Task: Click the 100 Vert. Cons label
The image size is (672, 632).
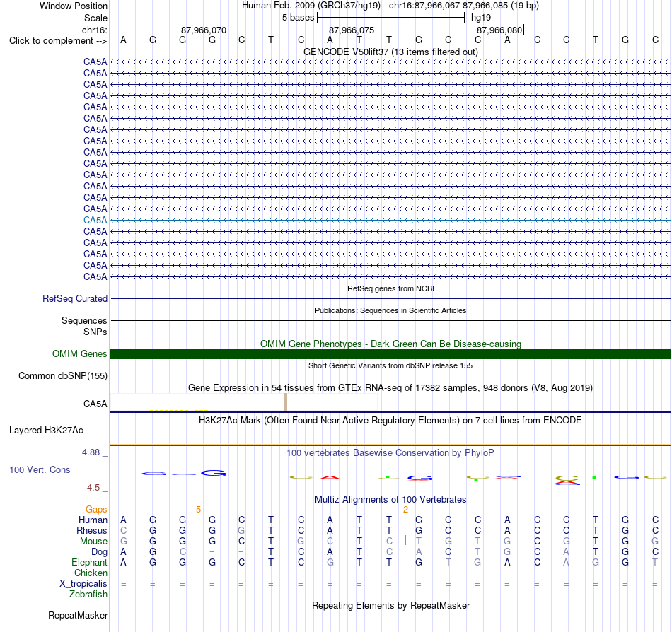Action: 40,469
